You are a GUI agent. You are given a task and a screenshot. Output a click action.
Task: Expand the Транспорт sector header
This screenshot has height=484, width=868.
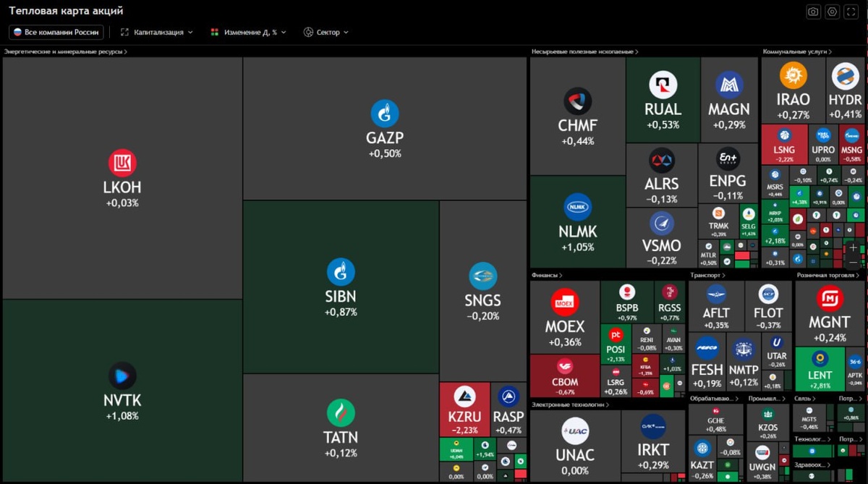tap(707, 276)
